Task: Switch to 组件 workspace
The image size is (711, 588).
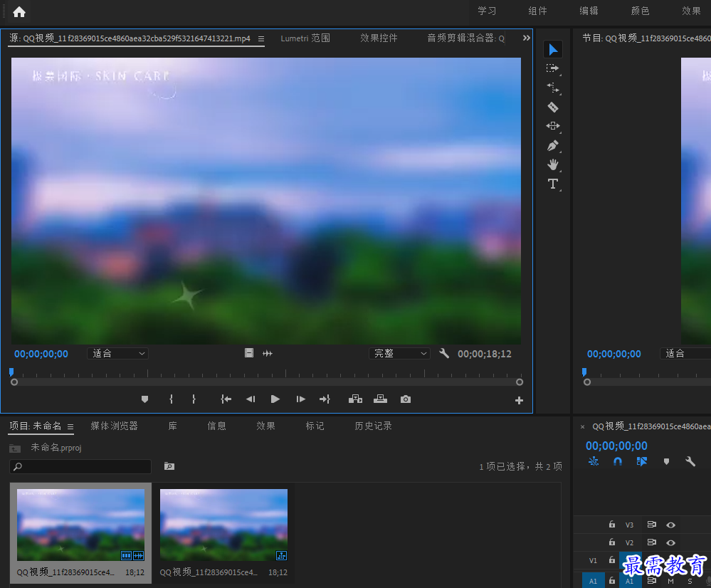Action: [538, 11]
